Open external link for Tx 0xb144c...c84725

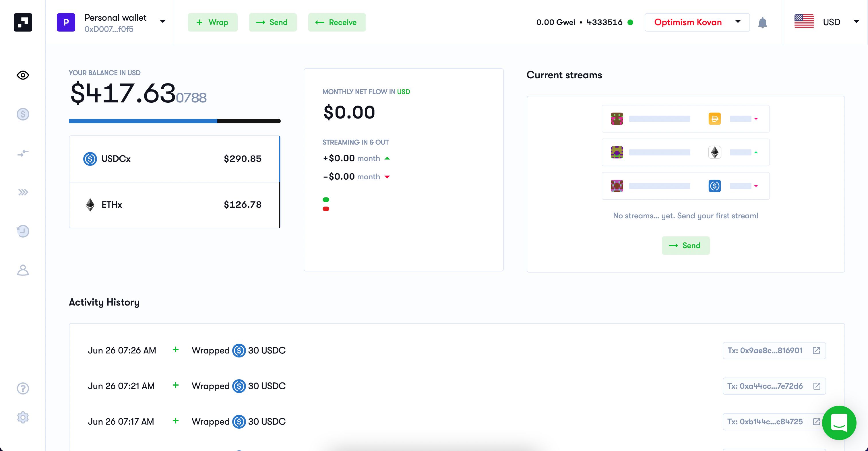click(x=816, y=422)
